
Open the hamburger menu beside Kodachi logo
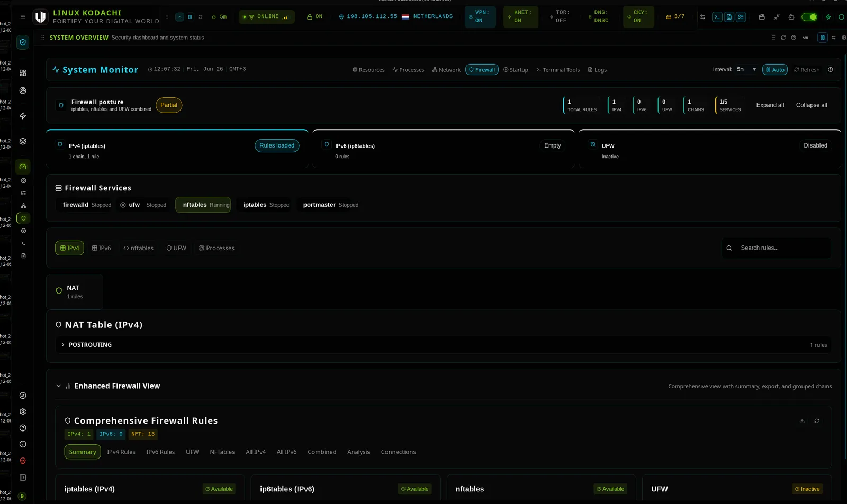pyautogui.click(x=23, y=17)
